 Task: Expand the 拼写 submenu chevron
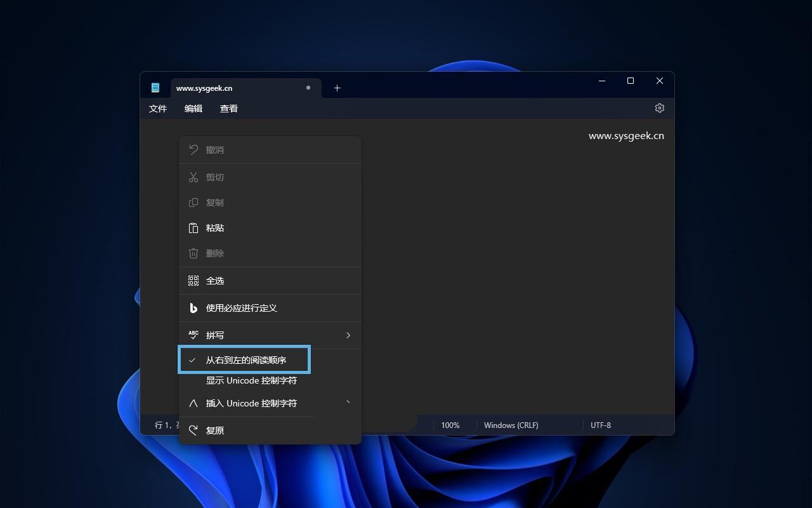point(348,335)
